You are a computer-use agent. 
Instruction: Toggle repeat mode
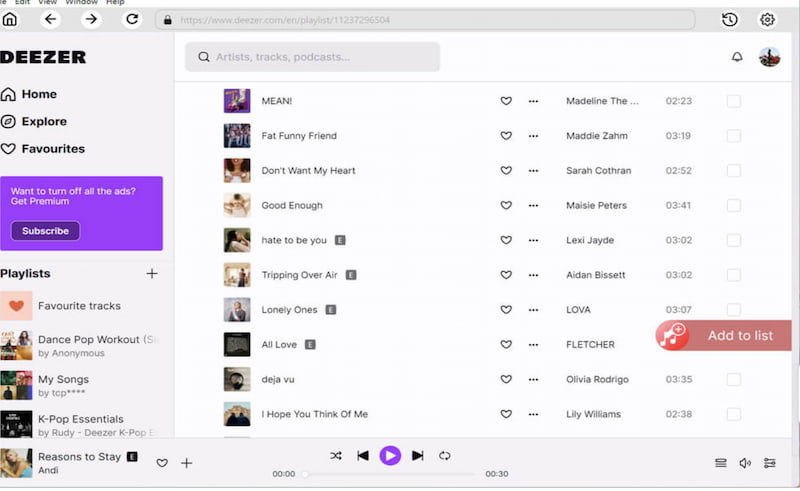coord(444,455)
